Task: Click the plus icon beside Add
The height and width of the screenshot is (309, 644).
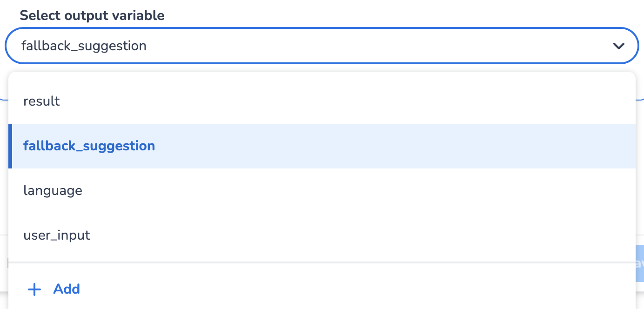Action: click(x=34, y=289)
